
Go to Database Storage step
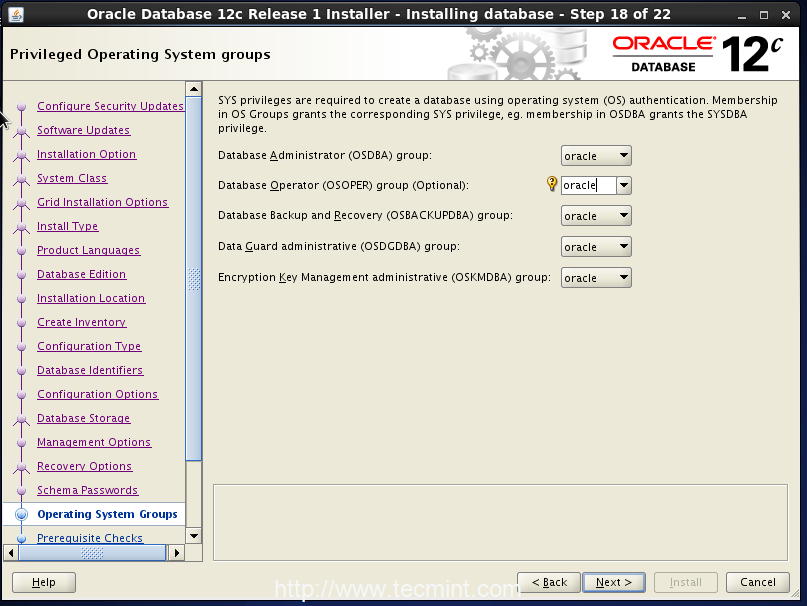(83, 418)
